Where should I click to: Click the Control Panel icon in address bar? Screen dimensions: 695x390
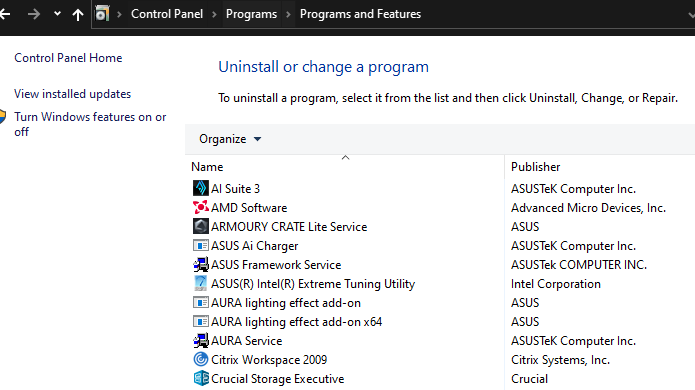tap(102, 14)
